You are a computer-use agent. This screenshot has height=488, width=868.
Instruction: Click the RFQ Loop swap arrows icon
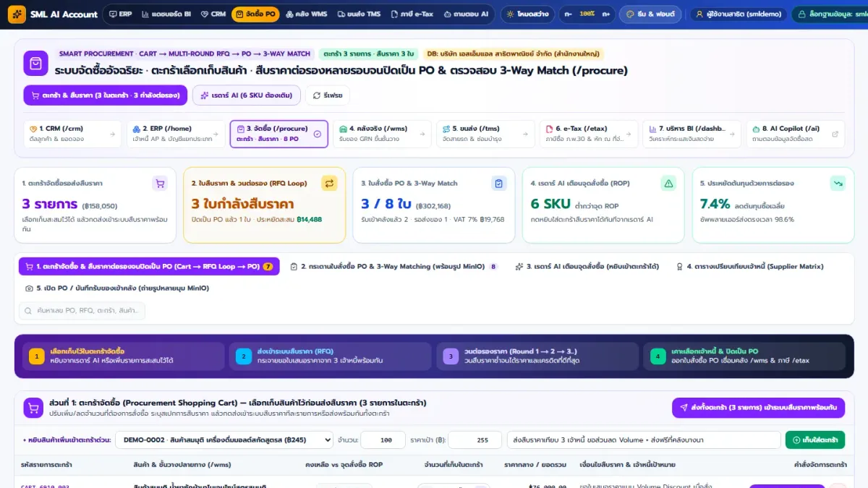click(329, 184)
